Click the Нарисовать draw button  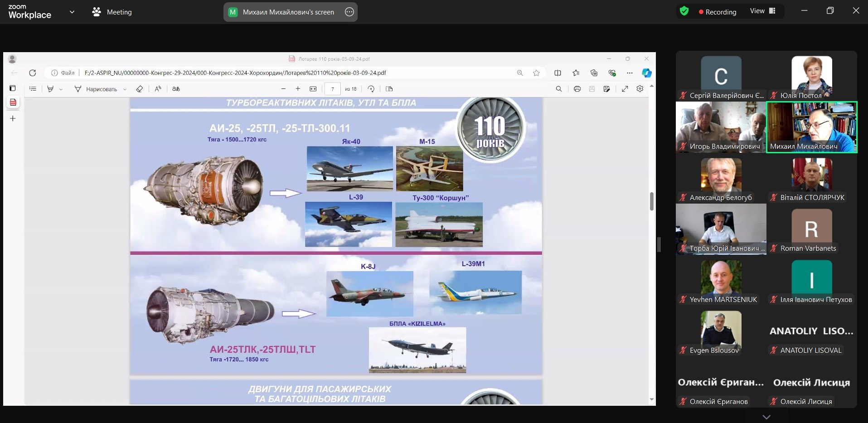[x=96, y=89]
